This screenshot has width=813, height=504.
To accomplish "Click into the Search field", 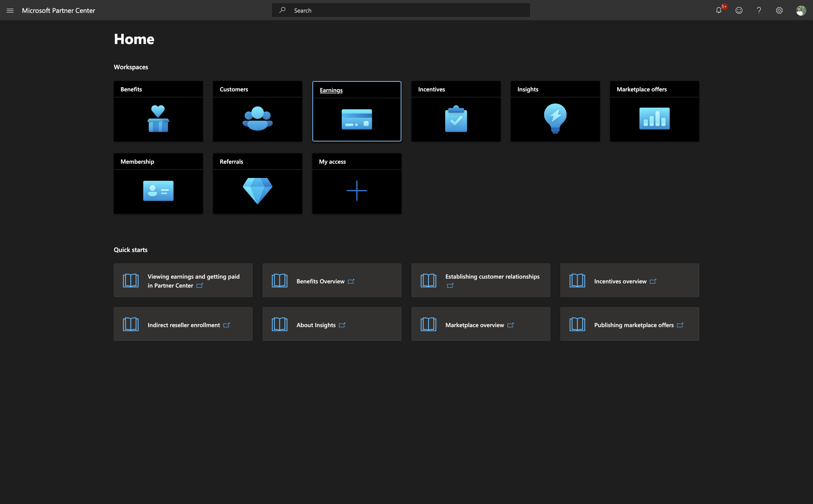I will point(401,10).
